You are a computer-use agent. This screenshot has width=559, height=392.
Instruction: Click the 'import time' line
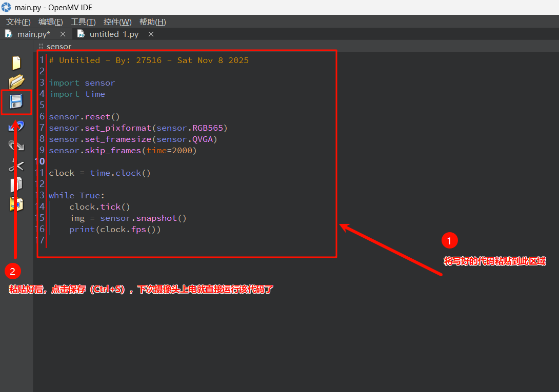[x=77, y=94]
